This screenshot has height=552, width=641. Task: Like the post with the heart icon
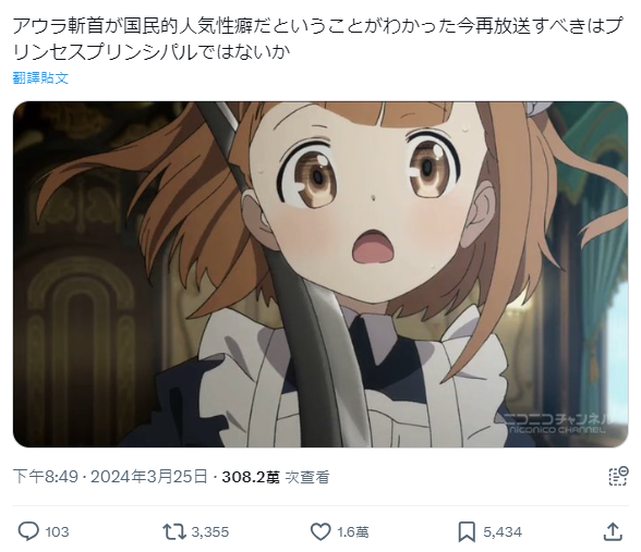tap(320, 532)
